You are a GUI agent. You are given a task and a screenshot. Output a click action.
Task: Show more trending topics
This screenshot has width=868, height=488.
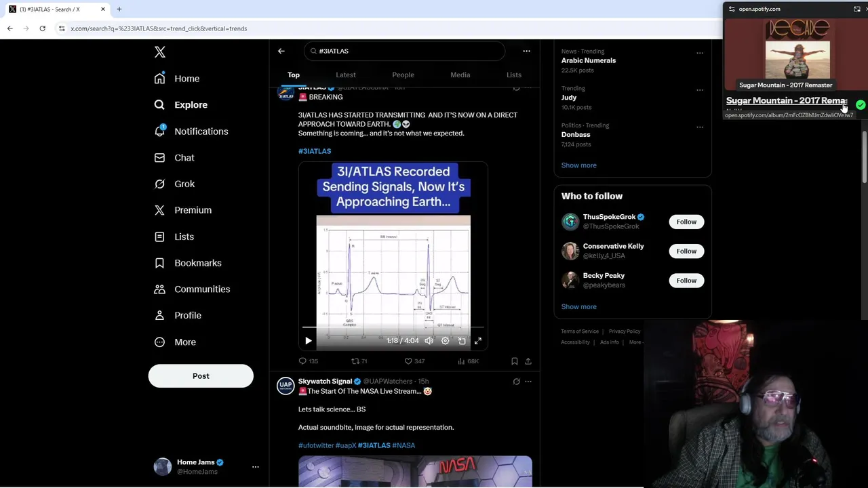[578, 165]
